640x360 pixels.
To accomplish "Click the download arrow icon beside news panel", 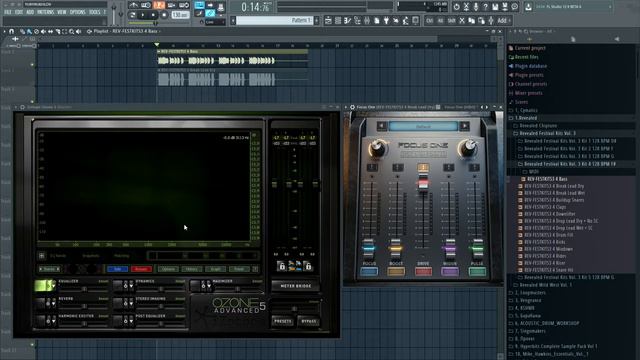I will (529, 7).
